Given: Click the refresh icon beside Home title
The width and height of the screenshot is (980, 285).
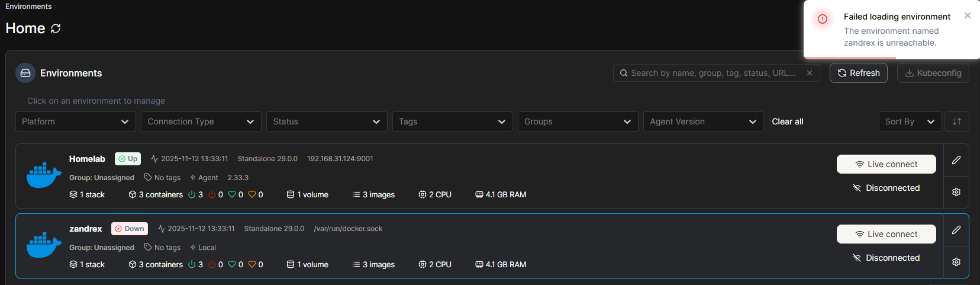Looking at the screenshot, I should point(56,28).
